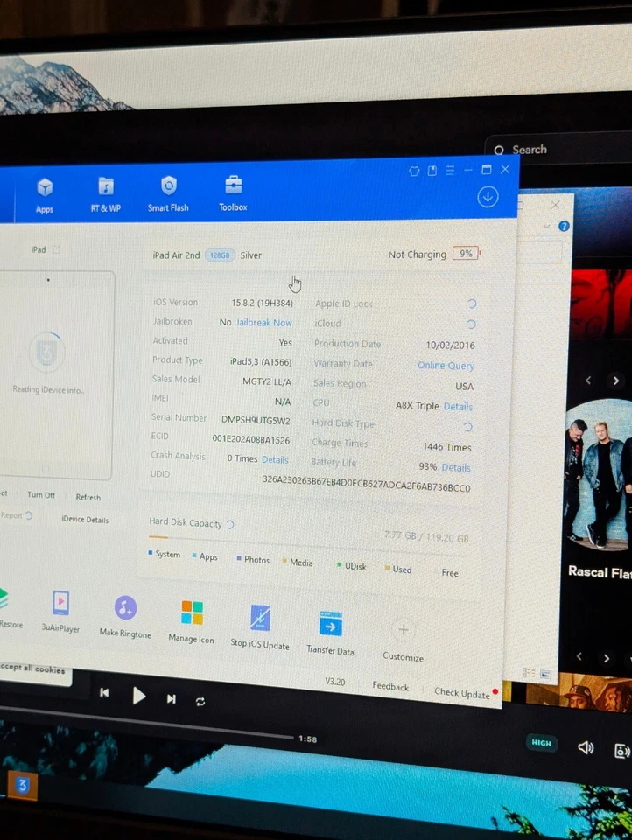Click the Production Date 10/02/2016 value
632x840 pixels.
[450, 346]
